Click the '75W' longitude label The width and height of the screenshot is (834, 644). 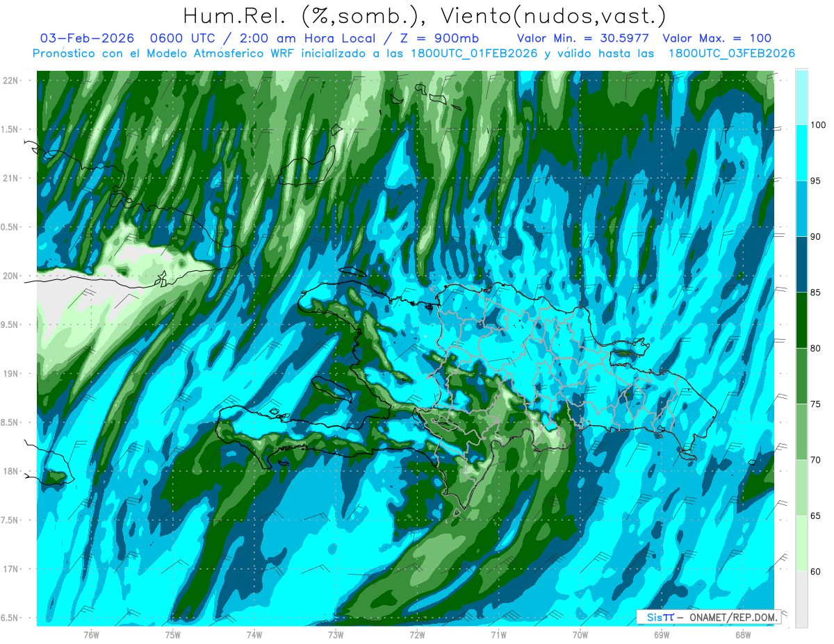(172, 634)
